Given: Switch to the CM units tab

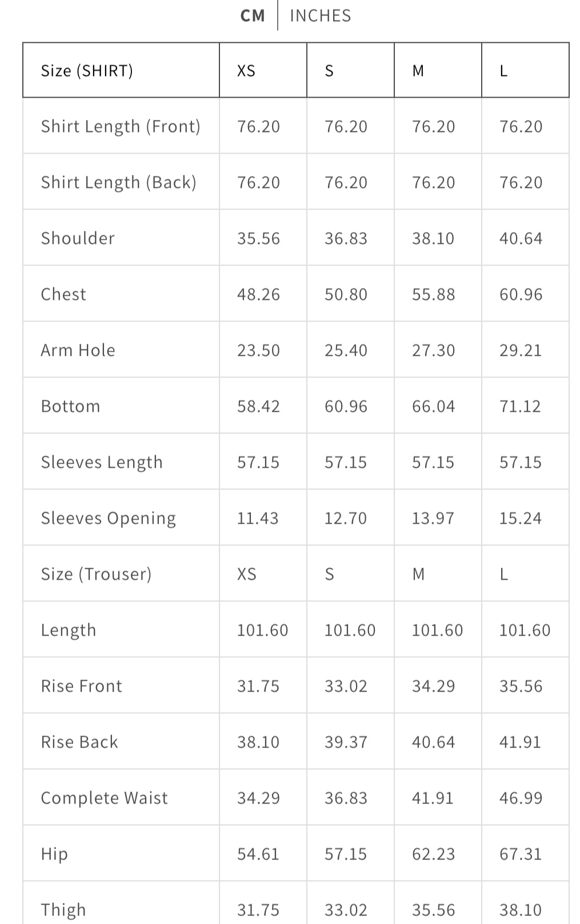Looking at the screenshot, I should click(253, 15).
